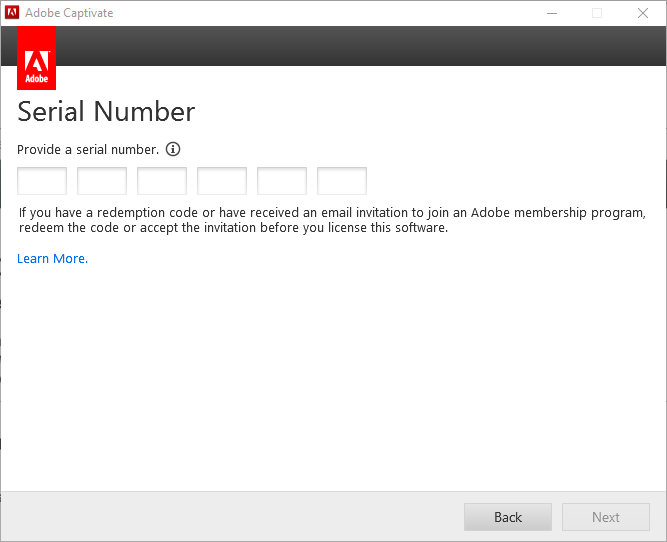Focus the fourth serial number box
This screenshot has width=667, height=542.
tap(222, 181)
